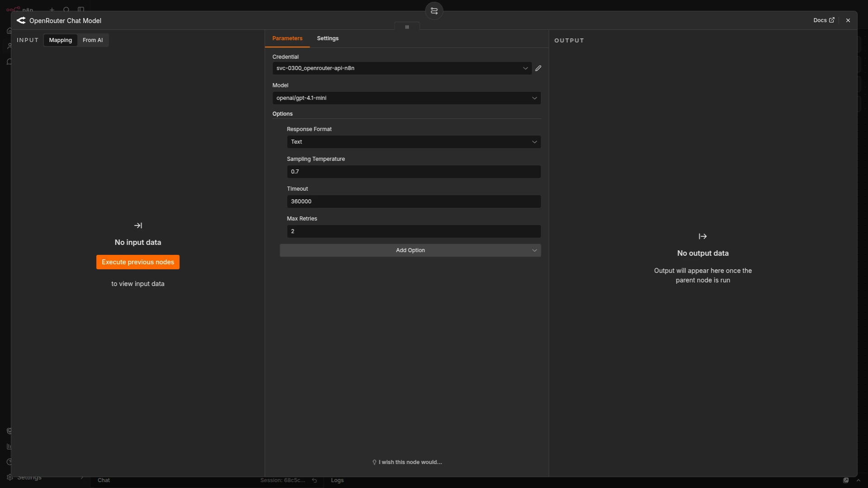Screen dimensions: 868x488
Task: Click 'I wish this node would...' link
Action: pyautogui.click(x=407, y=462)
